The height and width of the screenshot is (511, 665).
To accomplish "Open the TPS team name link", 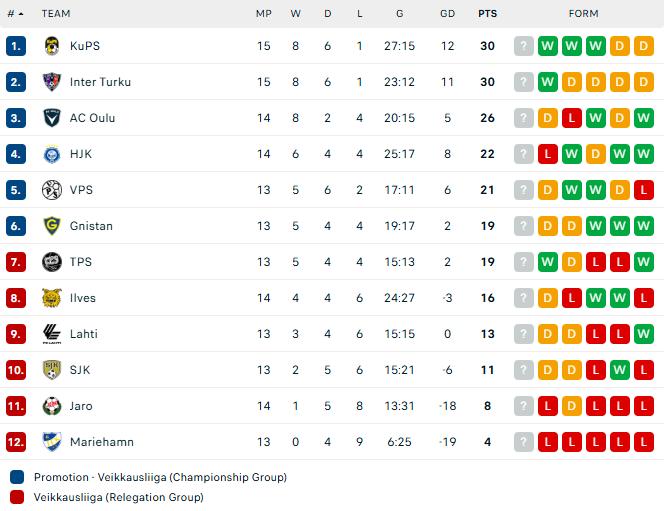I will pyautogui.click(x=81, y=262).
